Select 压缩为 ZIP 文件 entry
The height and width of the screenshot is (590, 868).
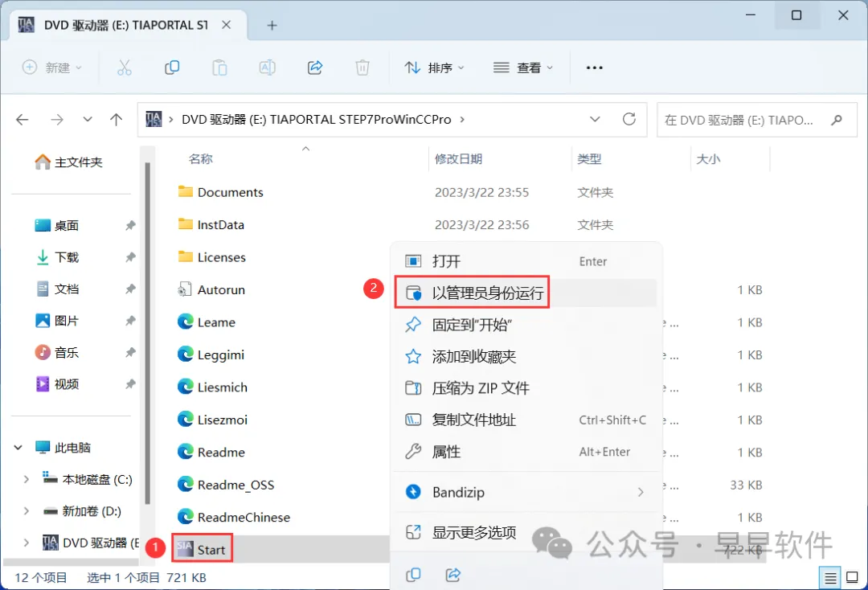[526, 388]
